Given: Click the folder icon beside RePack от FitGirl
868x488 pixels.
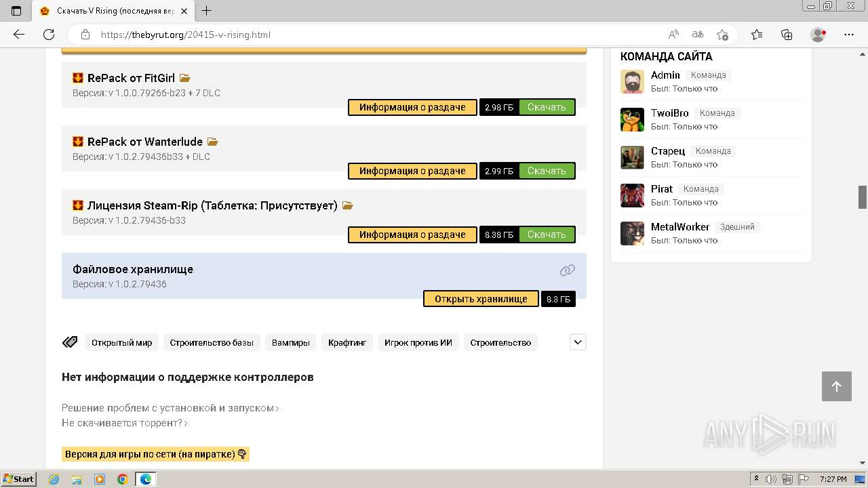Looking at the screenshot, I should pos(185,78).
